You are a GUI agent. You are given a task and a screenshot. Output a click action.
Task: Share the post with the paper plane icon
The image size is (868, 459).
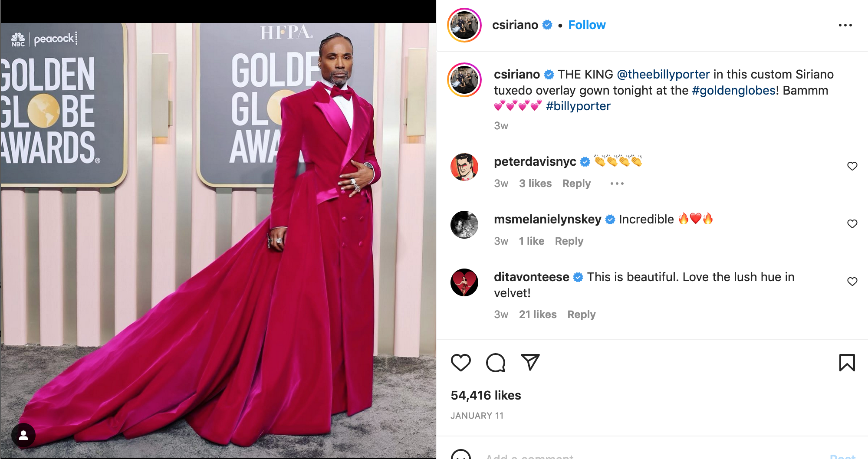click(x=530, y=362)
